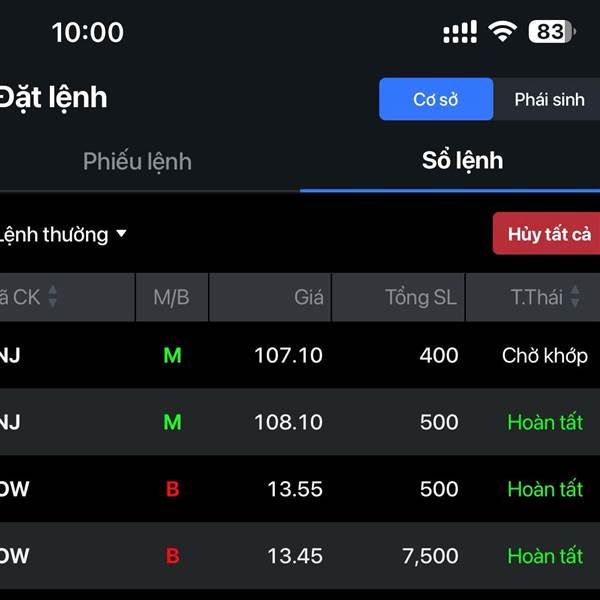
Task: Tap the cellular signal bars icon
Action: tap(460, 32)
